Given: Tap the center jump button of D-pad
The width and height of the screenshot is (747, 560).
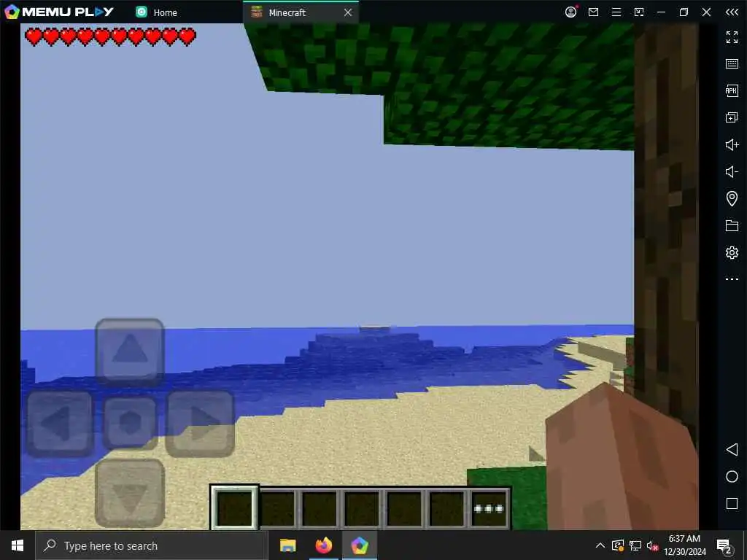Looking at the screenshot, I should coord(130,423).
